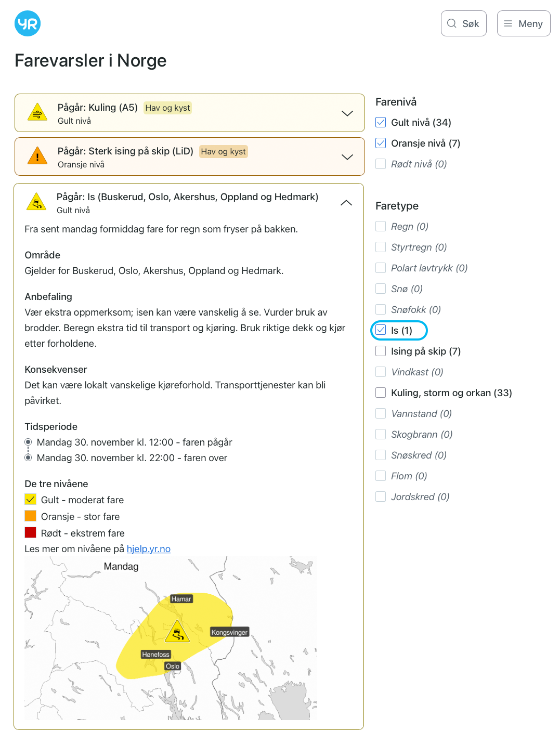Click the Farenivå filter heading
This screenshot has height=731, width=560.
point(396,102)
